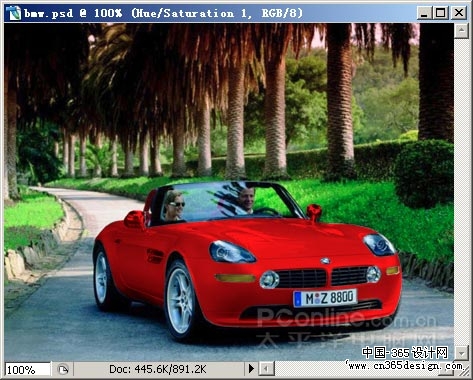The height and width of the screenshot is (380, 473).
Task: Click the M Z 8800 license plate
Action: point(325,298)
